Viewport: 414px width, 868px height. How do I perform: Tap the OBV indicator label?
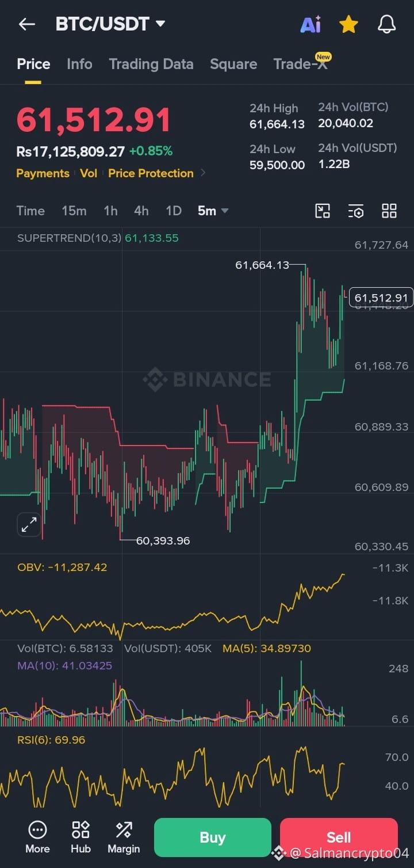[x=62, y=567]
